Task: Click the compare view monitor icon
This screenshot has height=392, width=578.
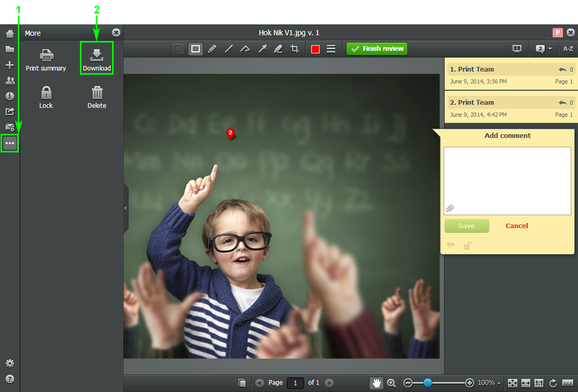Action: pyautogui.click(x=517, y=49)
